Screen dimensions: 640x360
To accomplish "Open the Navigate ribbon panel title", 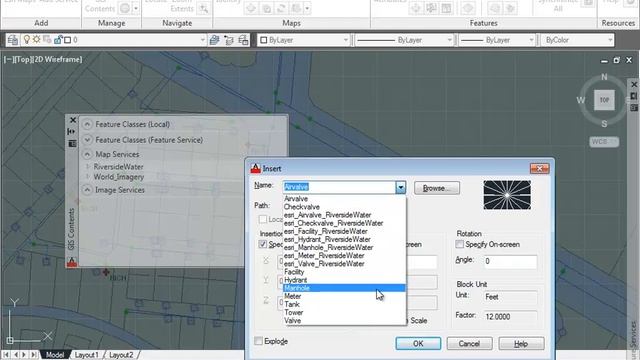I will (177, 23).
